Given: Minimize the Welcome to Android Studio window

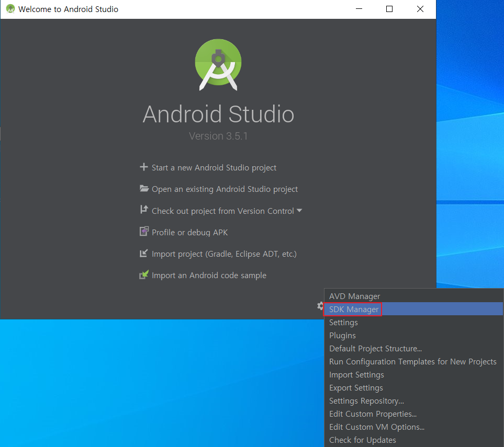Looking at the screenshot, I should (x=359, y=9).
